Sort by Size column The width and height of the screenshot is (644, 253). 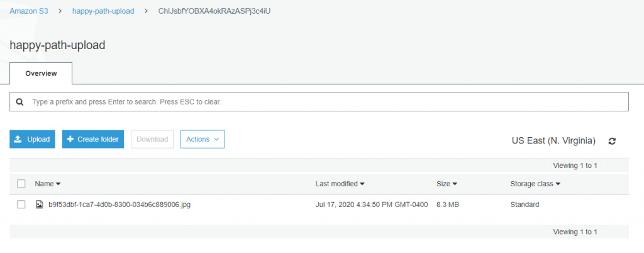[447, 184]
